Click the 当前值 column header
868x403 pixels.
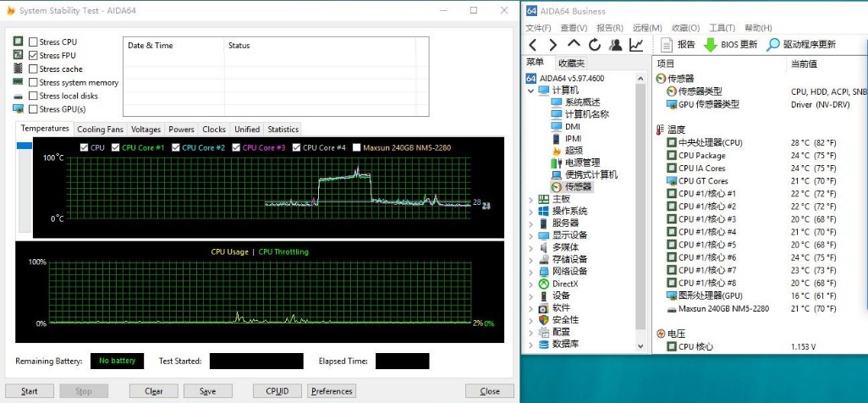(804, 63)
